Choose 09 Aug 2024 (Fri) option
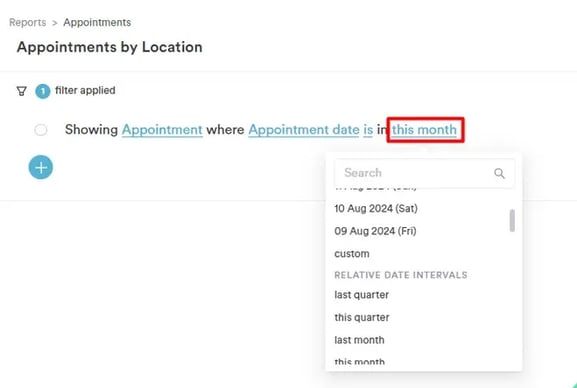Screen dimensions: 577x388 (375, 231)
